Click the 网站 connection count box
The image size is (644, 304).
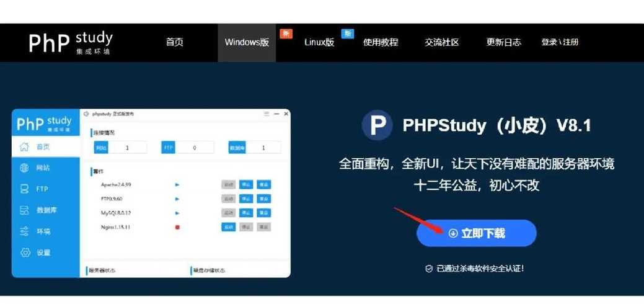pyautogui.click(x=120, y=147)
